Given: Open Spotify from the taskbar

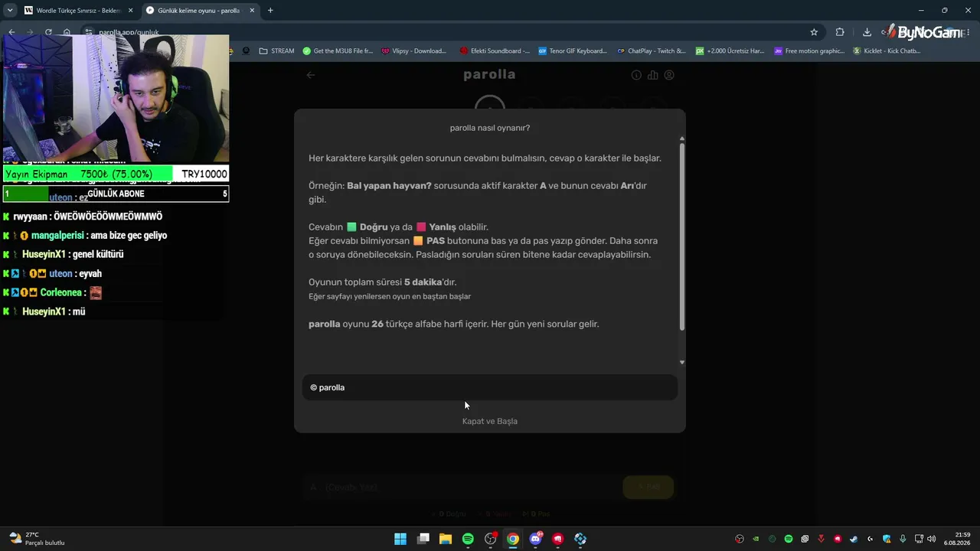Looking at the screenshot, I should coord(468,539).
